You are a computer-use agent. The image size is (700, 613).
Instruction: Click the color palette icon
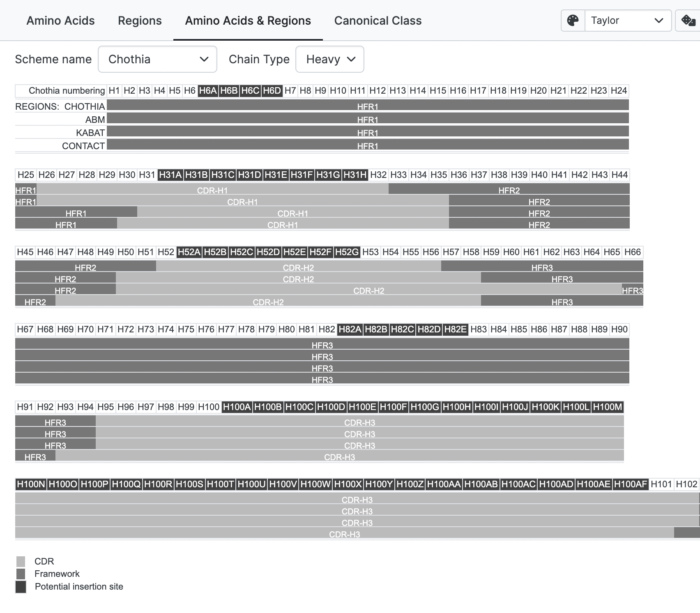point(573,21)
